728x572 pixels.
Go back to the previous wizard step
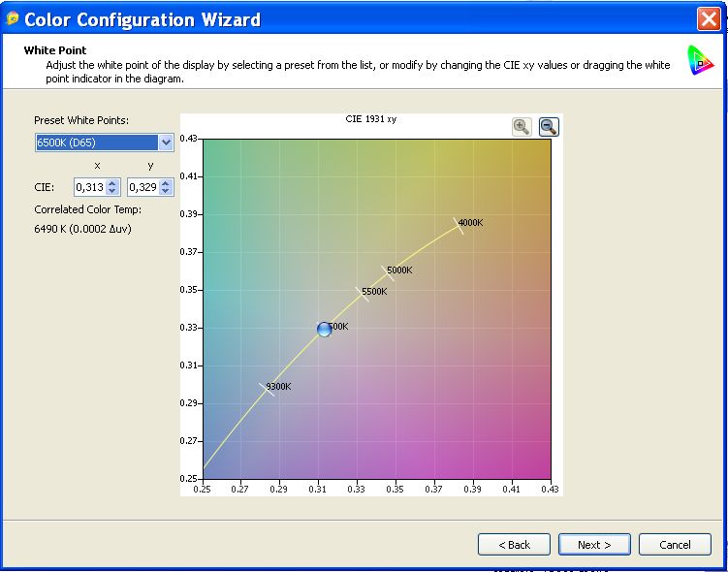coord(514,545)
